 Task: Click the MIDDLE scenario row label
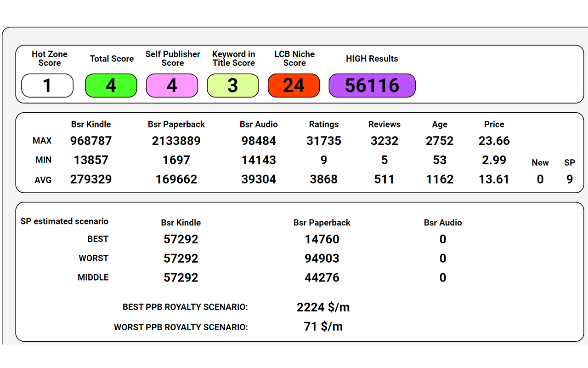[x=93, y=278]
